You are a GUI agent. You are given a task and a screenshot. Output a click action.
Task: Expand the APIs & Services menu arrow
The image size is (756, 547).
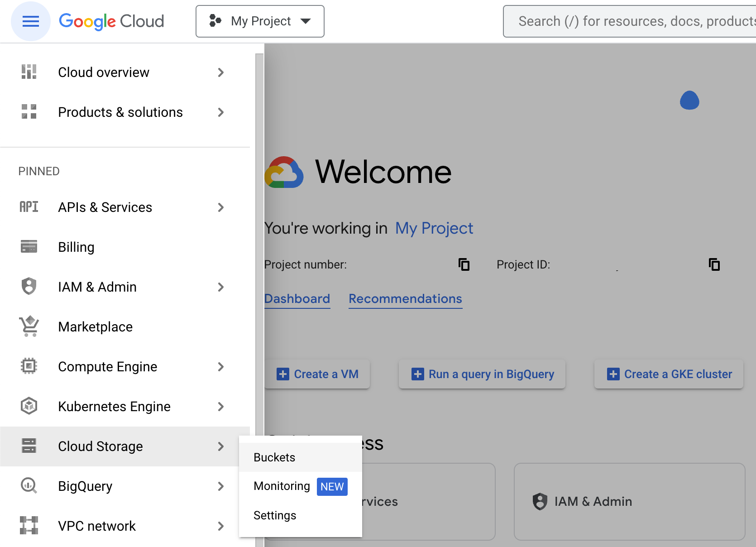click(220, 207)
